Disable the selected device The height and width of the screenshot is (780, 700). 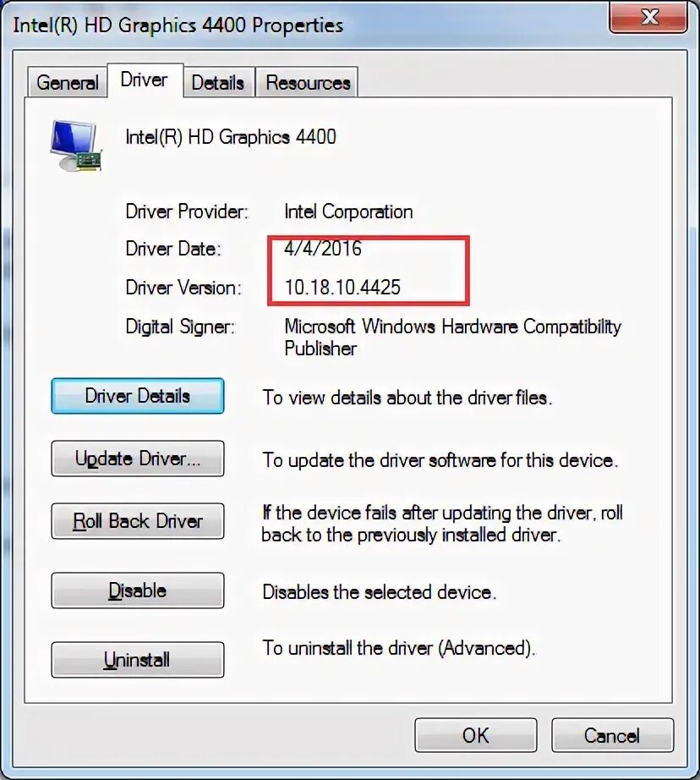(x=138, y=590)
